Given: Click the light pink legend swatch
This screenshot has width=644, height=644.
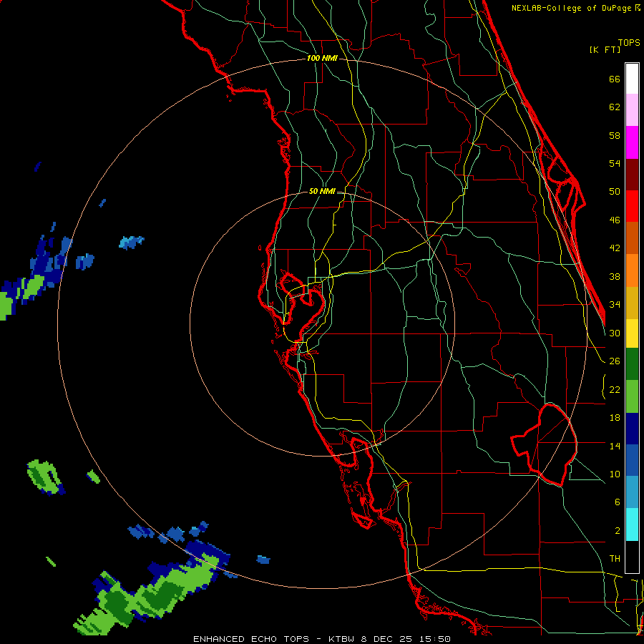Looking at the screenshot, I should [632, 110].
